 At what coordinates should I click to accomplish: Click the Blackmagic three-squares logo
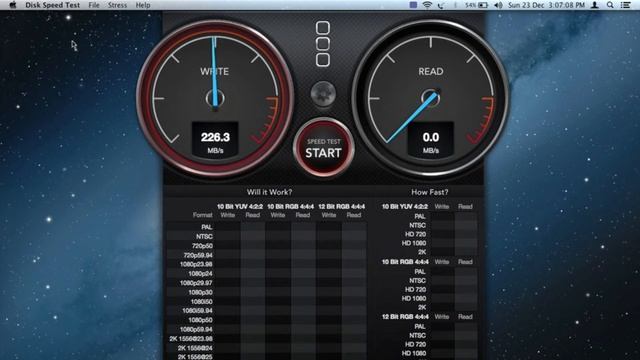click(323, 44)
